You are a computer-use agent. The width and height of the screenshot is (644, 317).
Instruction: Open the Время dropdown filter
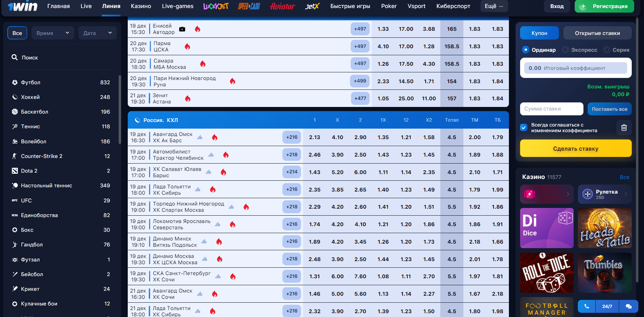click(x=53, y=33)
